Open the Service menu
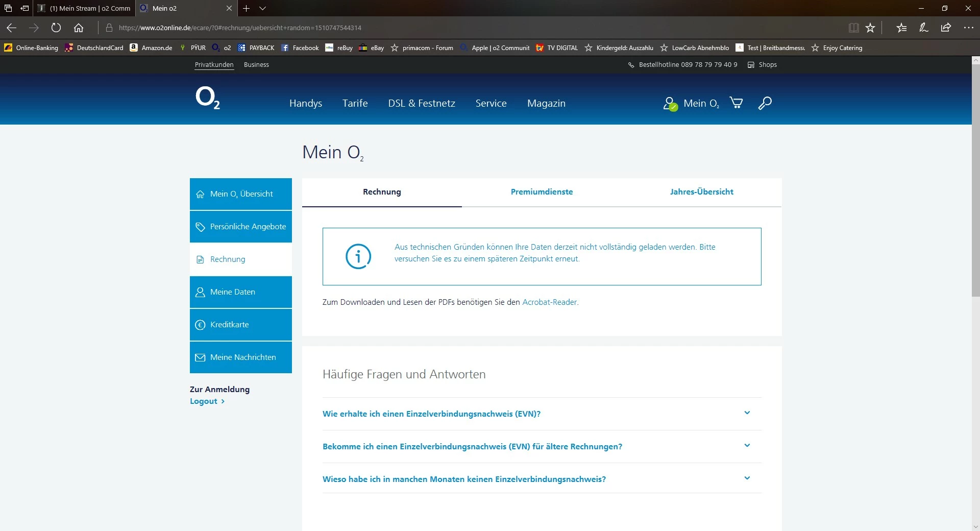 click(491, 103)
